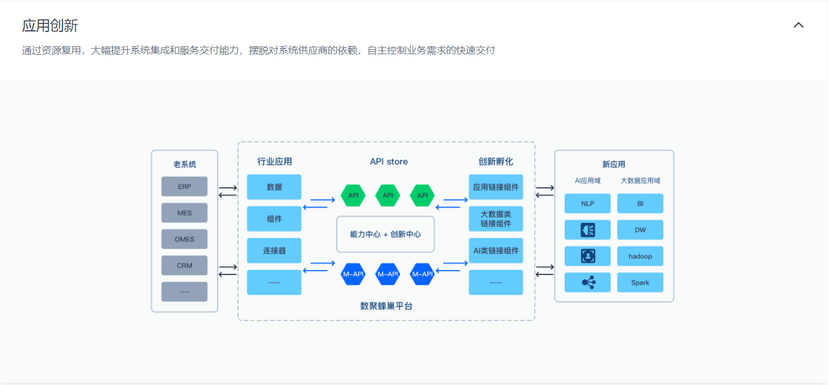This screenshot has width=828, height=385.
Task: Select the last green API hexagon
Action: (422, 195)
